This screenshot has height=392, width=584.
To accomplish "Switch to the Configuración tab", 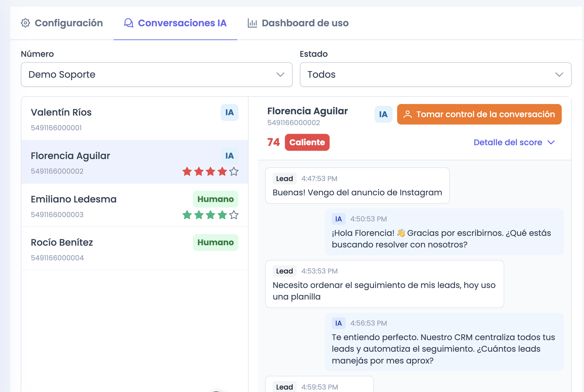I will pos(62,23).
